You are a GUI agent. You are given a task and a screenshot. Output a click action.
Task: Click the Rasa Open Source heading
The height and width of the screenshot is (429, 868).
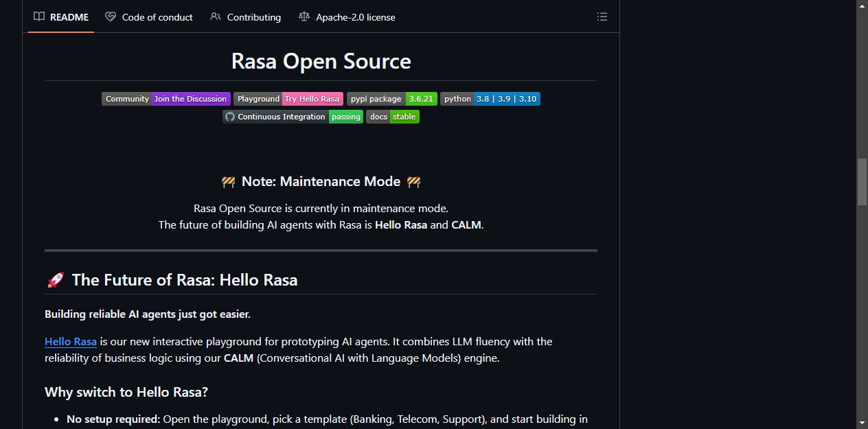(x=321, y=61)
